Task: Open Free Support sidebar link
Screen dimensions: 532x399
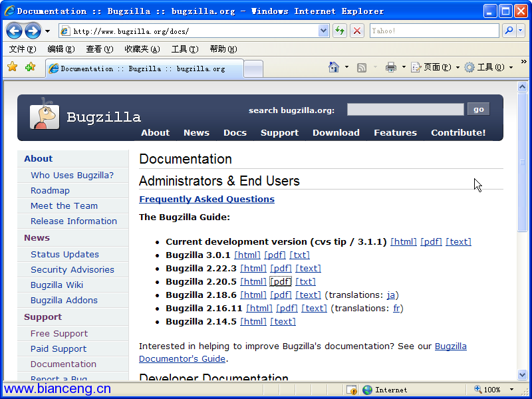Action: (x=59, y=334)
